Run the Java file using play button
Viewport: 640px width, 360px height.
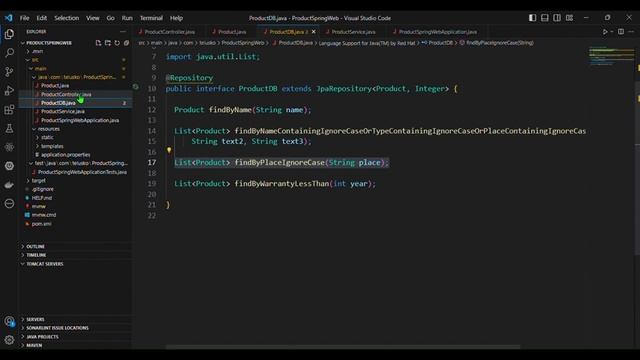tap(605, 31)
